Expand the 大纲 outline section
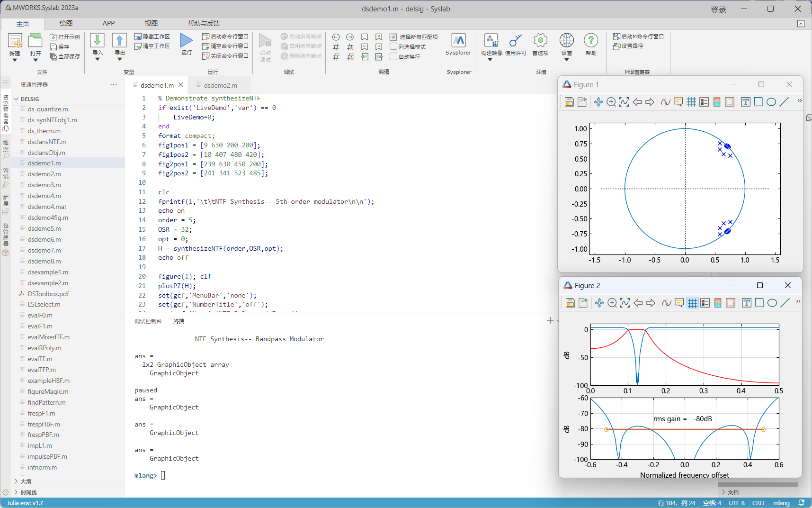The width and height of the screenshot is (812, 508). coord(16,481)
